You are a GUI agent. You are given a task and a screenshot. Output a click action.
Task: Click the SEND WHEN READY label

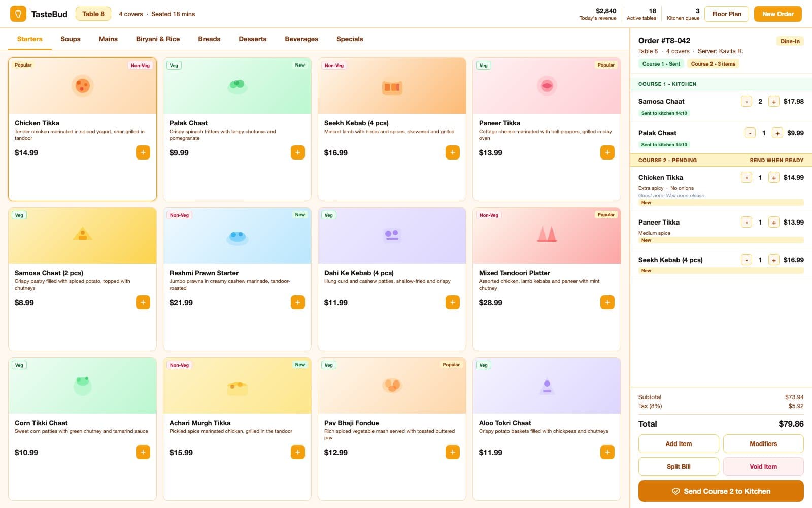click(776, 160)
